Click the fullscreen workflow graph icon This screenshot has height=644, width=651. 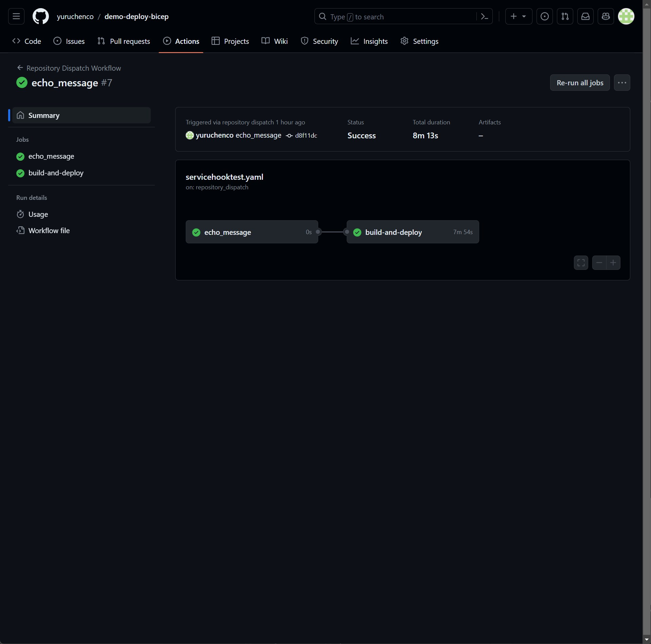coord(581,263)
